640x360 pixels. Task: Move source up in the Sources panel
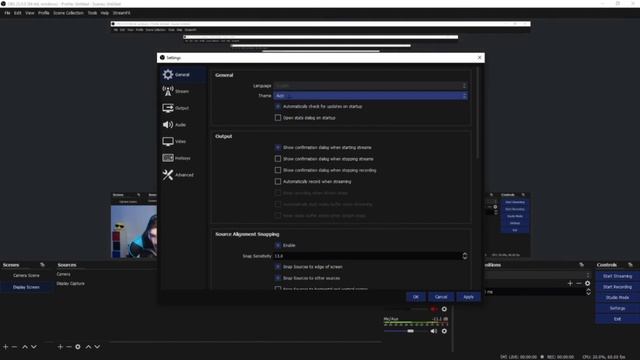(88, 347)
